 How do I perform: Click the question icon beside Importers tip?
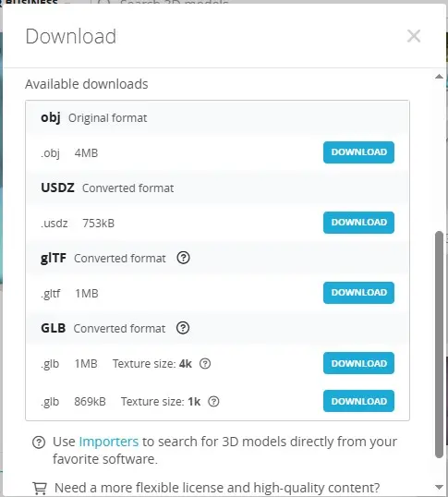click(x=39, y=442)
